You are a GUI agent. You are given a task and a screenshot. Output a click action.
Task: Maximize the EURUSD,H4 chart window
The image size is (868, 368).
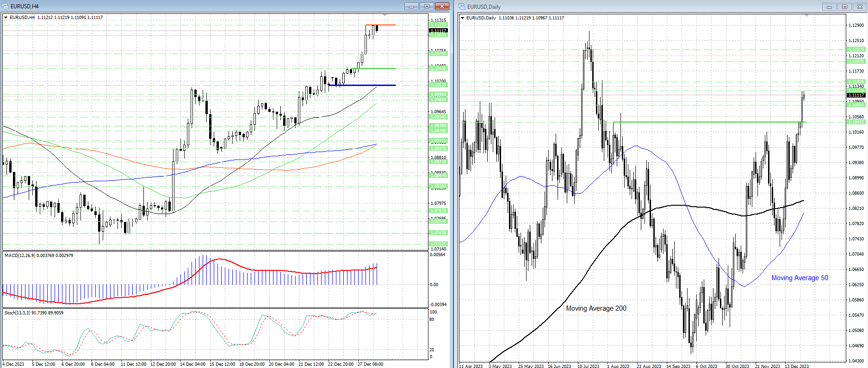coord(427,6)
